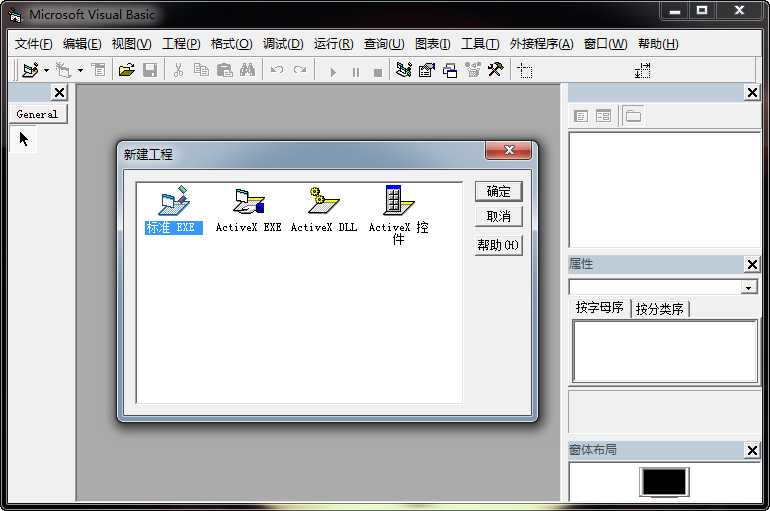
Task: Click the monitor preview in 窗体布局
Action: pos(664,482)
